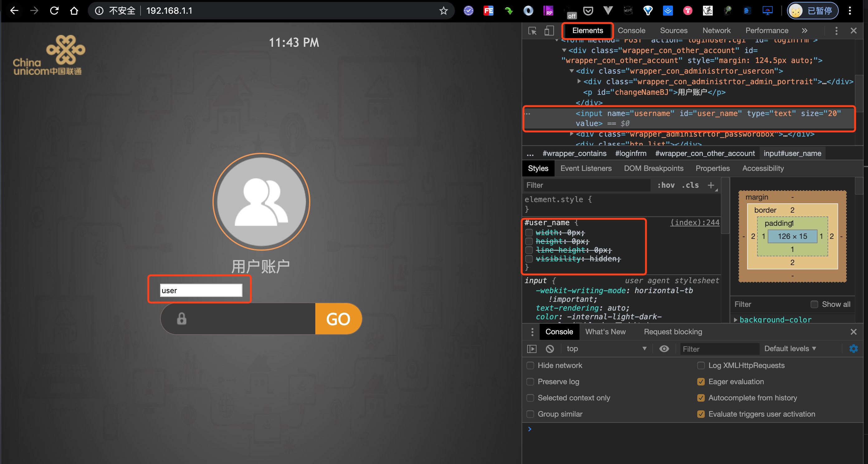The width and height of the screenshot is (868, 464).
Task: Open the (index):244 source link
Action: click(694, 223)
